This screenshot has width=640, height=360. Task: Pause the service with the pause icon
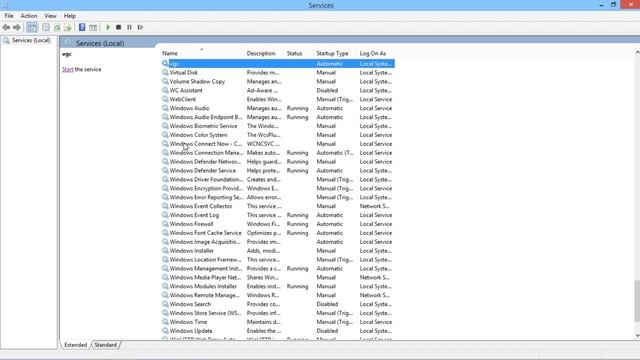(x=129, y=27)
